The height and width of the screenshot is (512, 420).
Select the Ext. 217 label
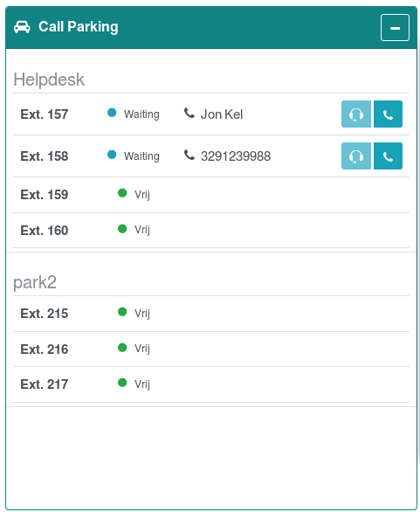tap(45, 384)
